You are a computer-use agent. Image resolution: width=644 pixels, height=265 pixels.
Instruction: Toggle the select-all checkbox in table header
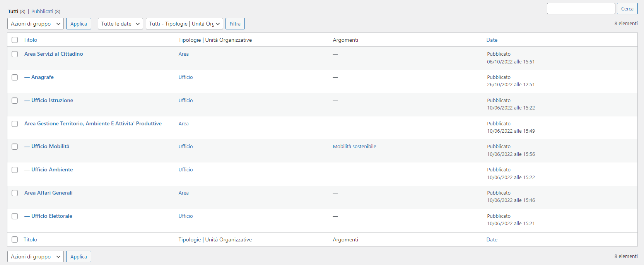coord(15,40)
